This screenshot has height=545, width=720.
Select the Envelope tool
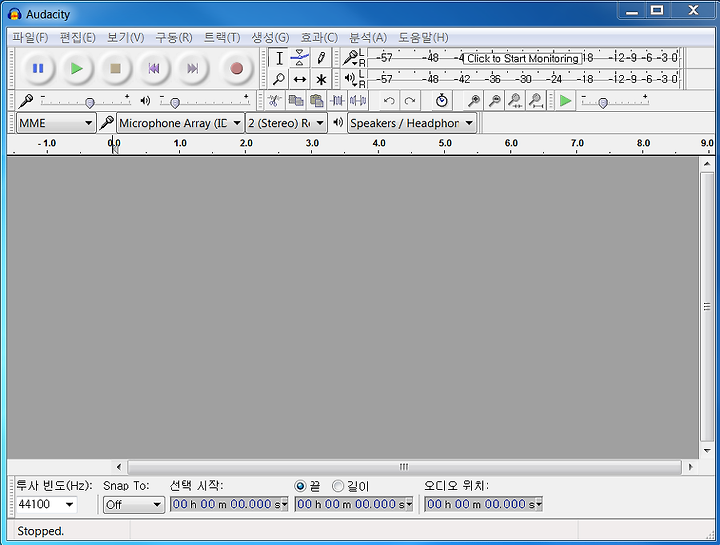(x=299, y=58)
